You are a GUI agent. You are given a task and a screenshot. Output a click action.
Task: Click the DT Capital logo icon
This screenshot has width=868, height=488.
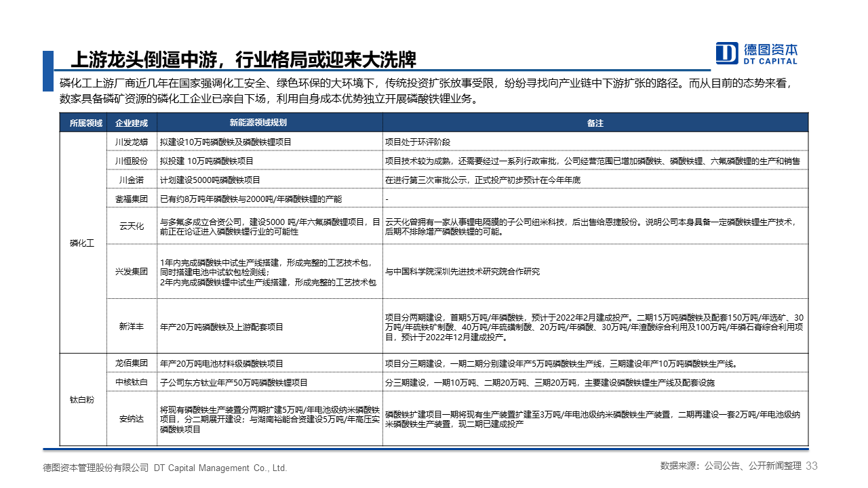point(727,54)
